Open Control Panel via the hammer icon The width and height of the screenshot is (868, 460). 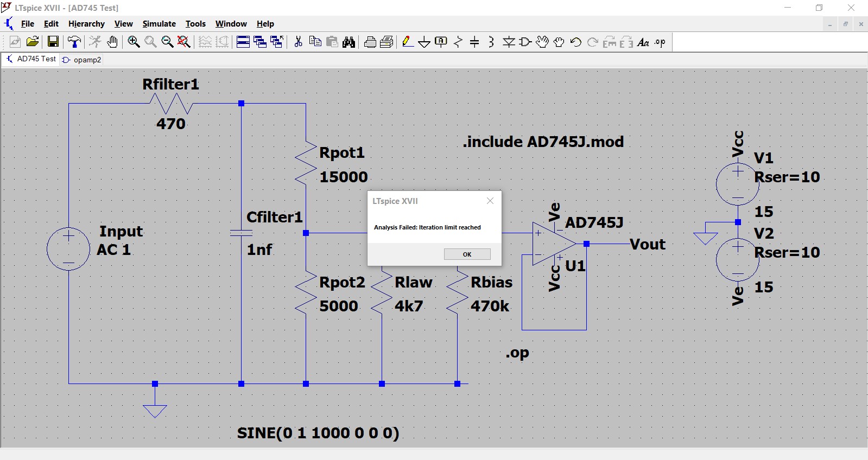pyautogui.click(x=74, y=42)
